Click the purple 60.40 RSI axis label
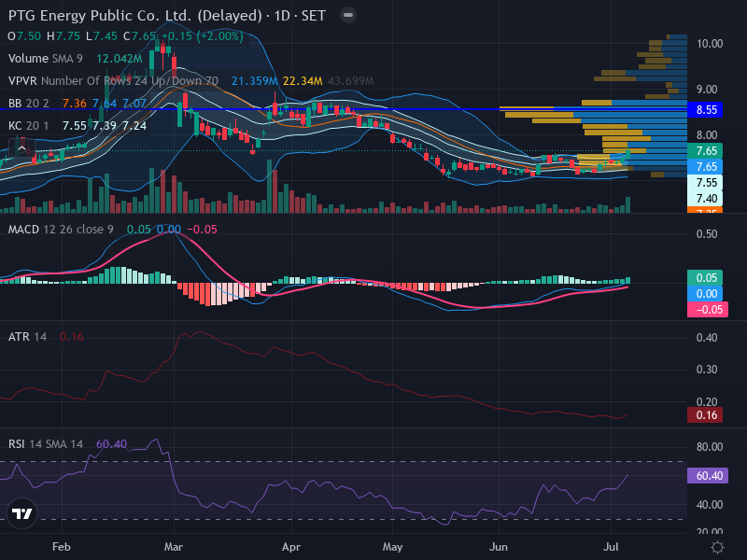Screen dimensions: 747x560 point(708,476)
